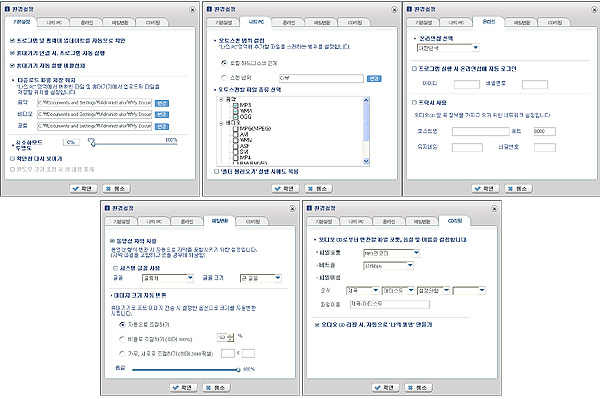The image size is (600, 399).
Task: Enable the 확인창 다시 보이기 checkbox
Action: pos(12,158)
